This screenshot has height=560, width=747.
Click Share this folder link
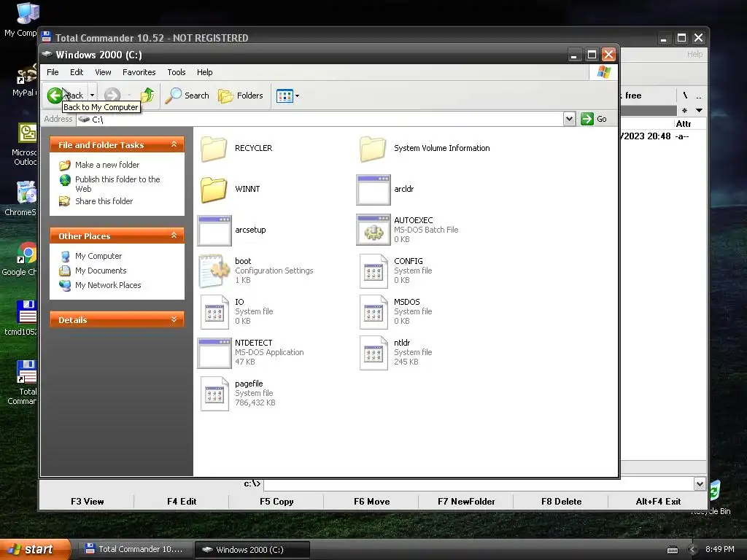click(104, 201)
